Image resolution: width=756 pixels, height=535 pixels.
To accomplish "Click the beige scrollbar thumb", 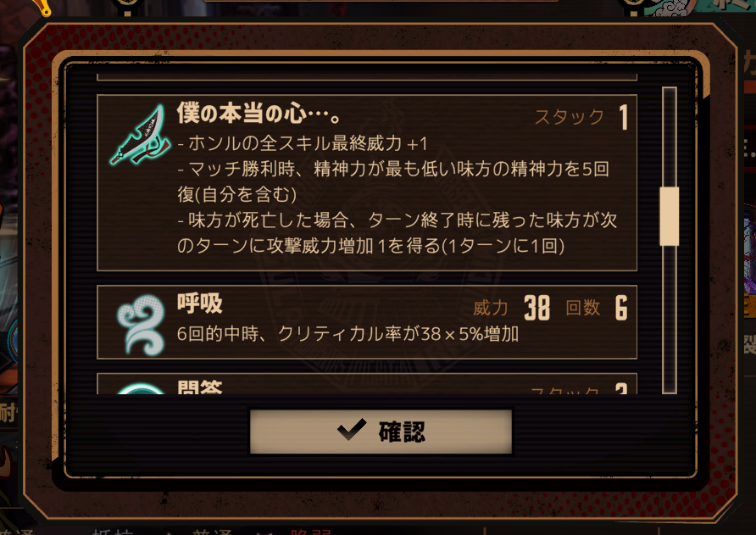I will 670,216.
